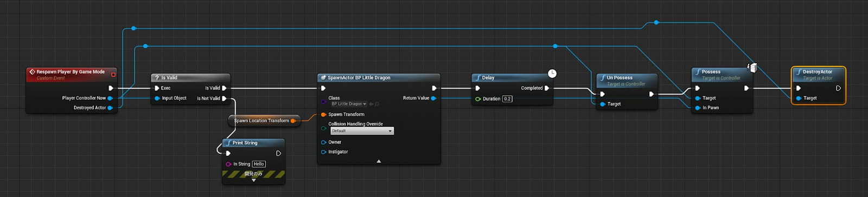This screenshot has height=197, width=868.
Task: Select the DestroyActor node title
Action: tap(818, 71)
